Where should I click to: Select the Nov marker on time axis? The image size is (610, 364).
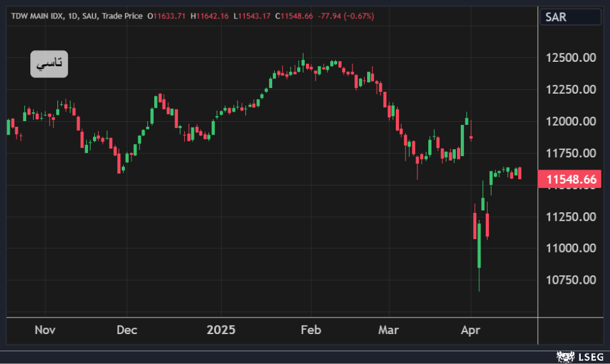pyautogui.click(x=45, y=330)
